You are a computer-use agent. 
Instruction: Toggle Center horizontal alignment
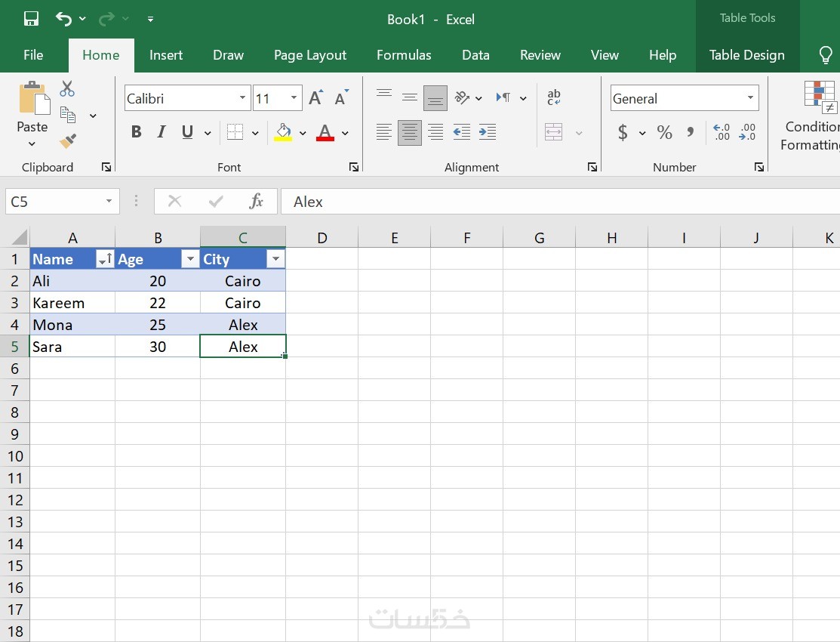point(409,132)
